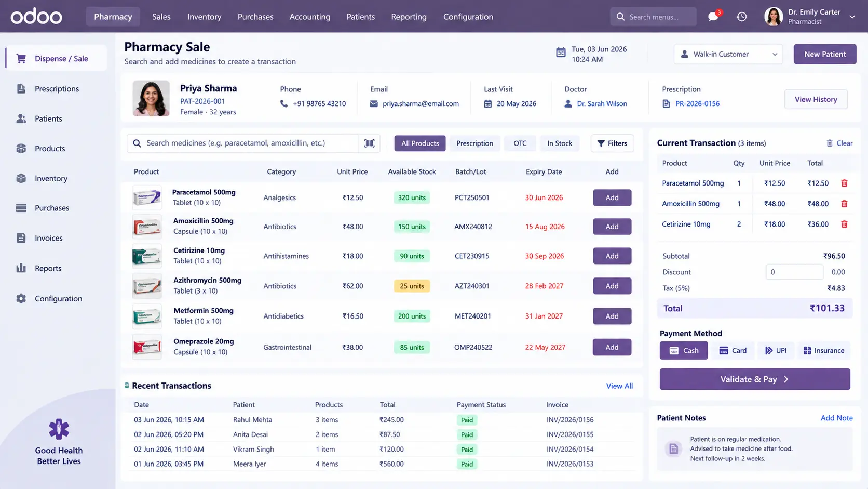Select Insurance payment method

tap(824, 351)
